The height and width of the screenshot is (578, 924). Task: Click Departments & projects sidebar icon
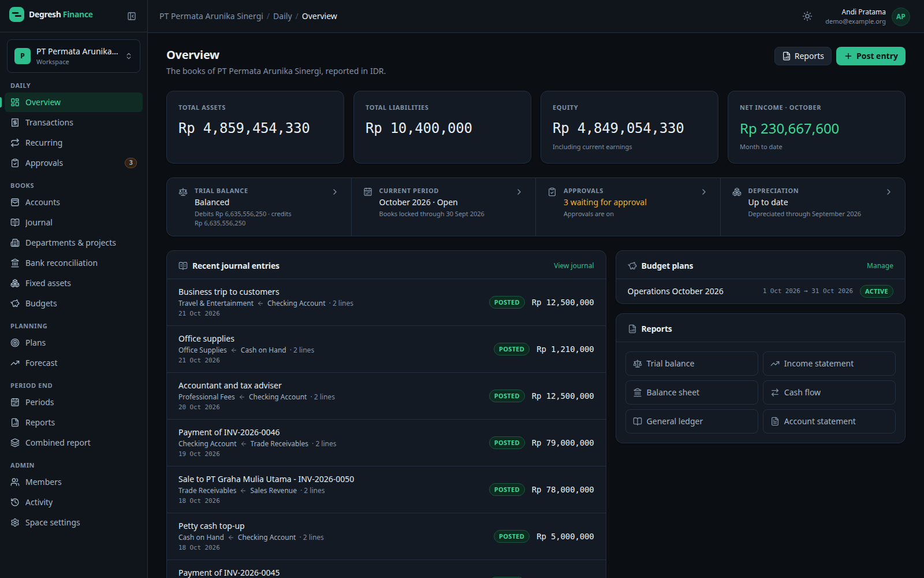(15, 243)
